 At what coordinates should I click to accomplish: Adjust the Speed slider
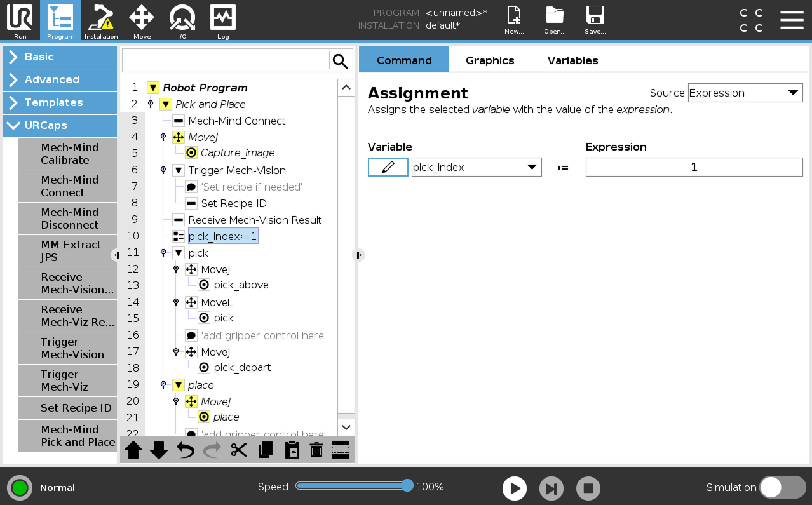point(407,486)
